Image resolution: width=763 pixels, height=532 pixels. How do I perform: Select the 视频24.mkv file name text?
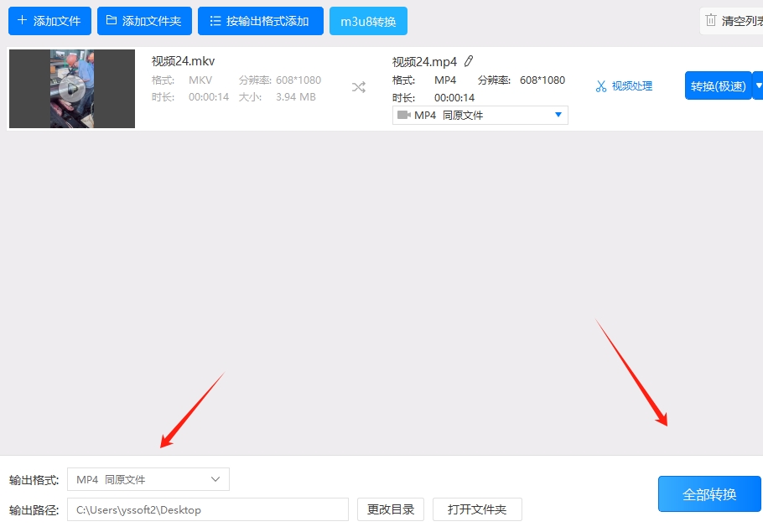coord(183,61)
